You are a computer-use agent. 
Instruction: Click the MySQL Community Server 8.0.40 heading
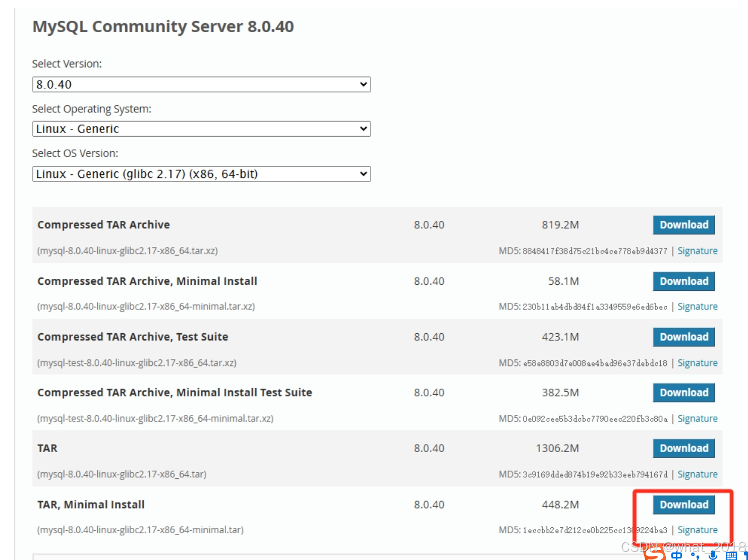point(163,26)
